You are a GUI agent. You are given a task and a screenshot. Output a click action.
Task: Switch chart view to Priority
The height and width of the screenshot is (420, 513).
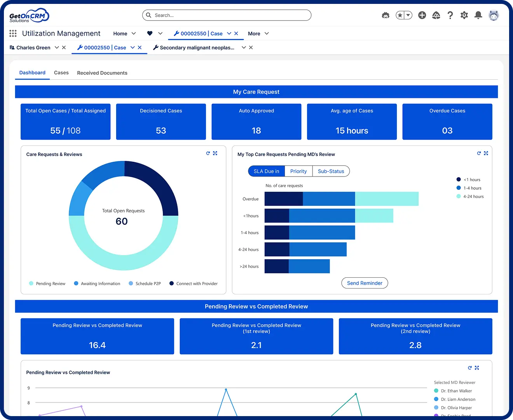[298, 171]
